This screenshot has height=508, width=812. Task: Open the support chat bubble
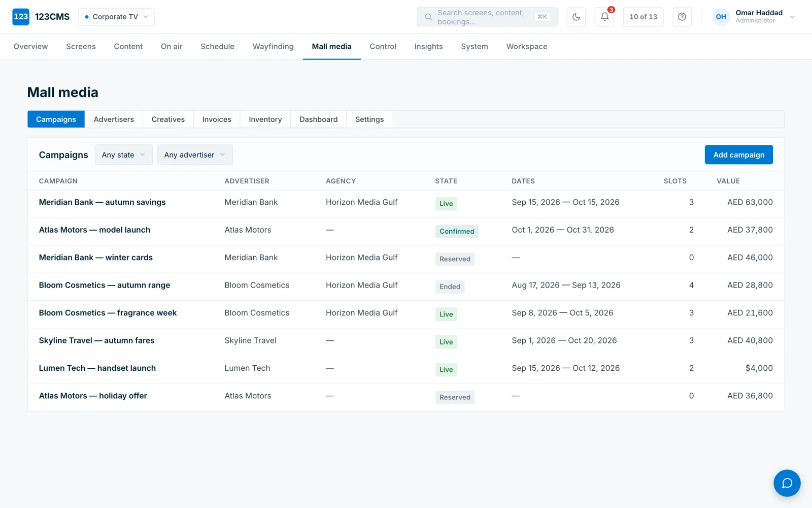pyautogui.click(x=787, y=483)
